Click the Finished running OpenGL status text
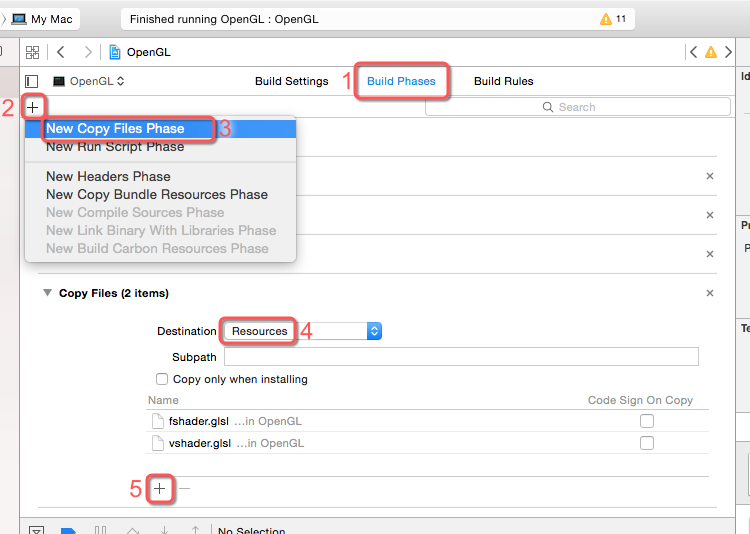 (224, 19)
